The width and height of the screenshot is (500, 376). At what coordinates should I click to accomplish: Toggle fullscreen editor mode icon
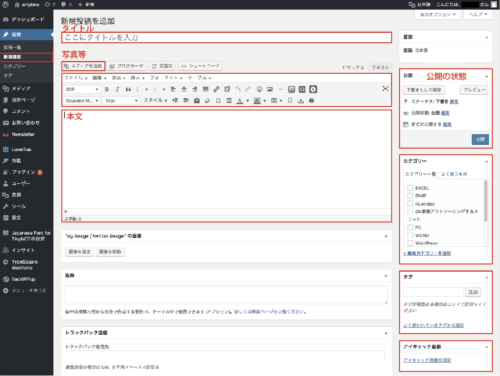point(385,89)
